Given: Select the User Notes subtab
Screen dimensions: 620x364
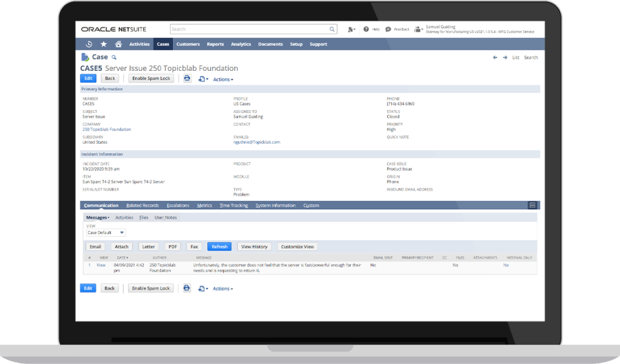Looking at the screenshot, I should click(165, 217).
